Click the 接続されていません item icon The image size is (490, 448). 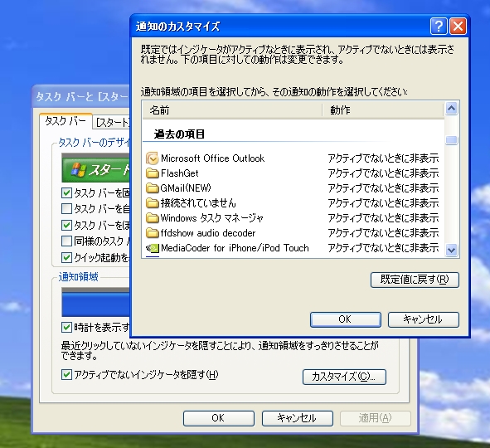(x=153, y=203)
